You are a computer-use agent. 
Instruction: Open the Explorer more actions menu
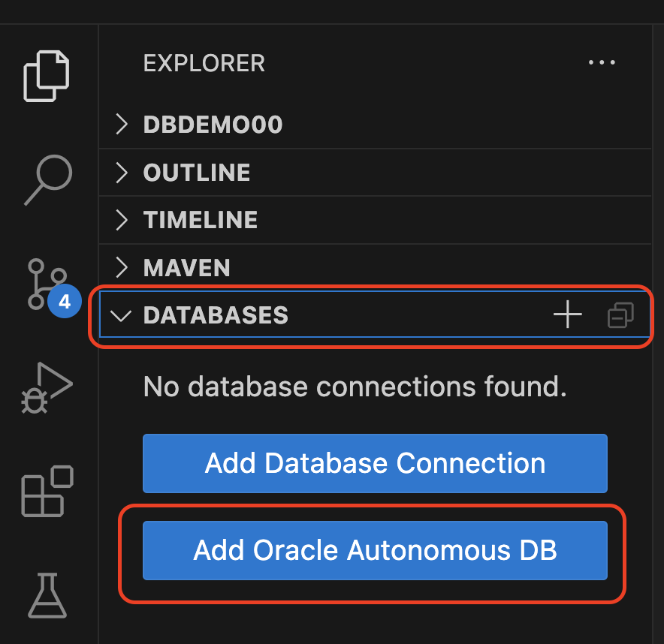pyautogui.click(x=602, y=63)
